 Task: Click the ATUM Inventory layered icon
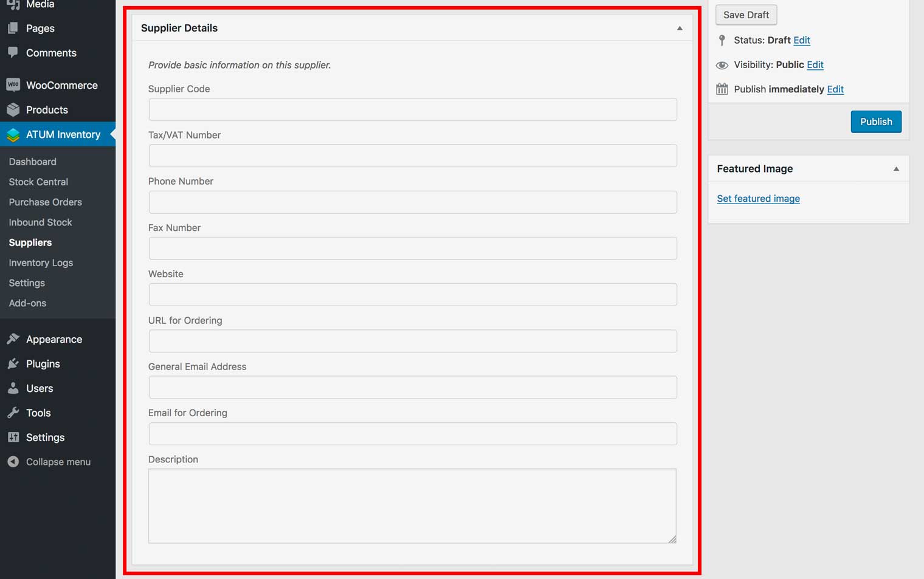[13, 135]
